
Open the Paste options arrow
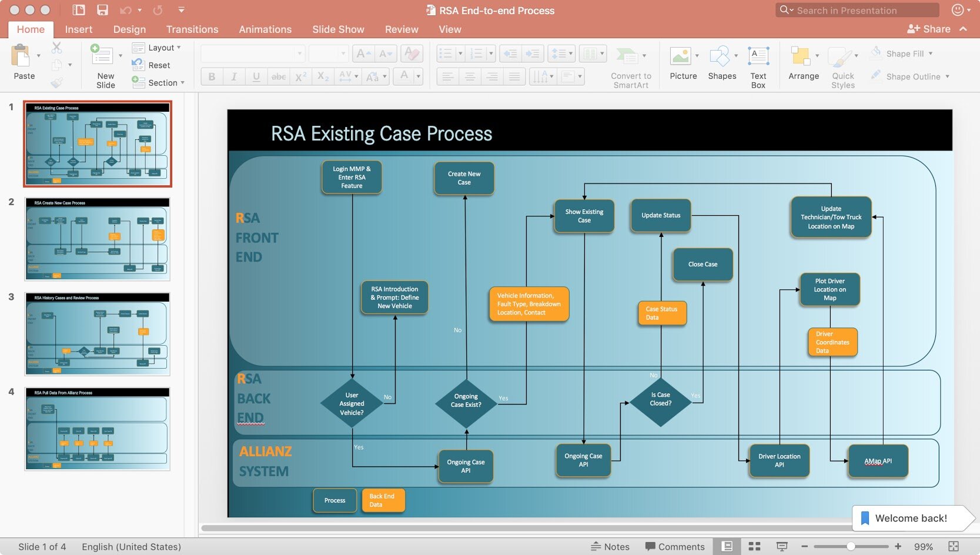[39, 56]
